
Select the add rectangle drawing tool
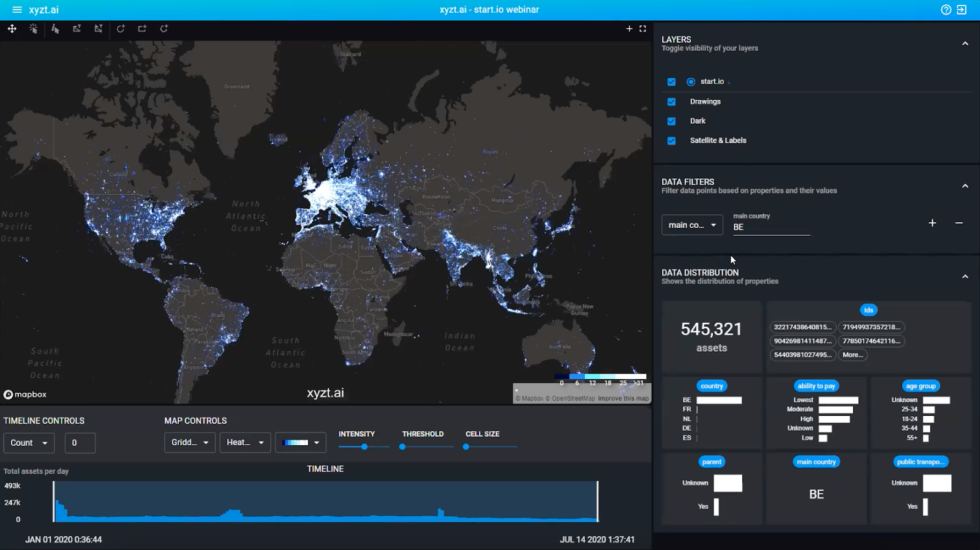(142, 29)
